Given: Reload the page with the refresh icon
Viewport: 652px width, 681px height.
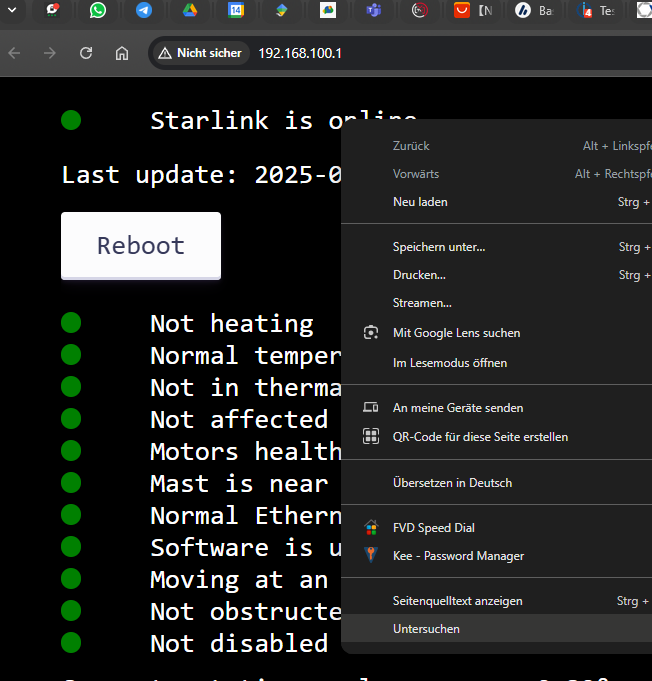Looking at the screenshot, I should pyautogui.click(x=86, y=53).
